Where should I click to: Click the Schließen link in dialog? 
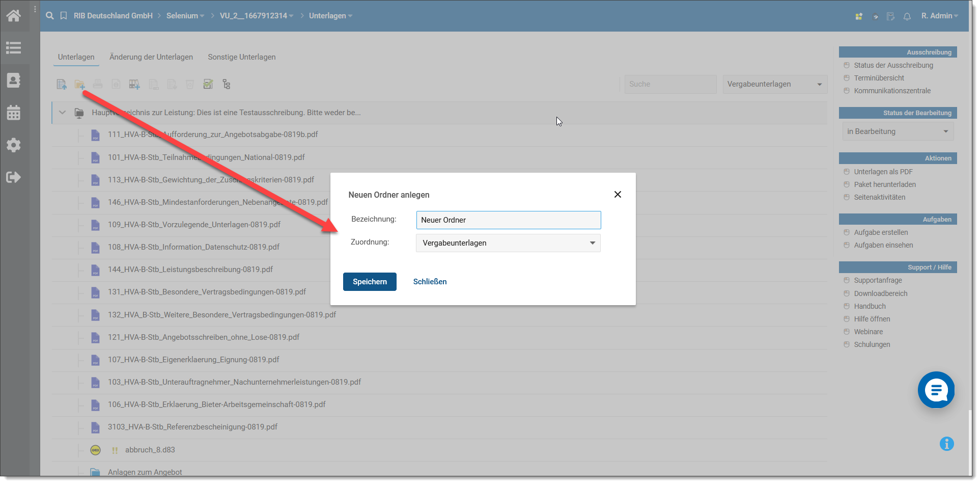click(x=430, y=282)
